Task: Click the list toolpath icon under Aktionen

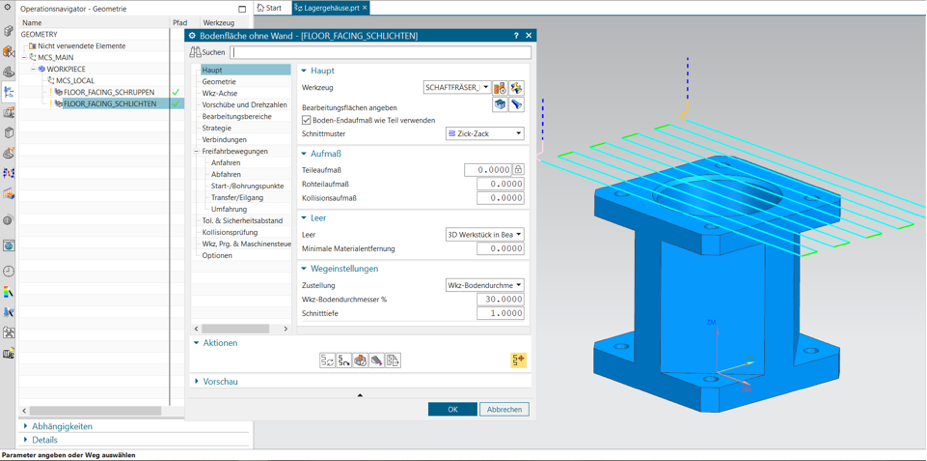Action: tap(393, 360)
